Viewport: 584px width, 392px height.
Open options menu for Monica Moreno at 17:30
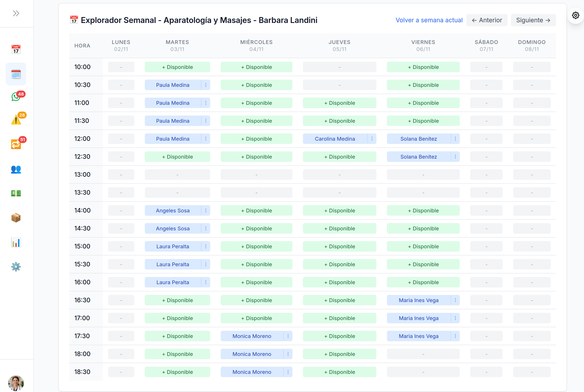(x=288, y=336)
